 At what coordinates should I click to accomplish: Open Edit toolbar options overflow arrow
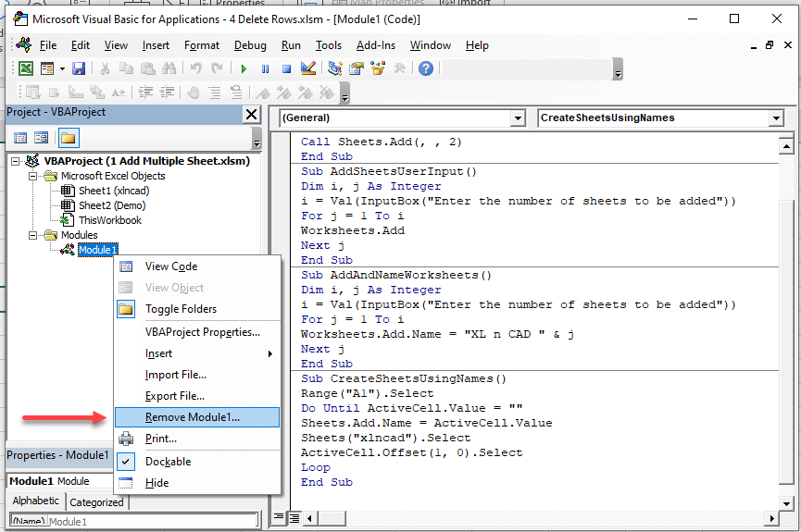[x=344, y=93]
